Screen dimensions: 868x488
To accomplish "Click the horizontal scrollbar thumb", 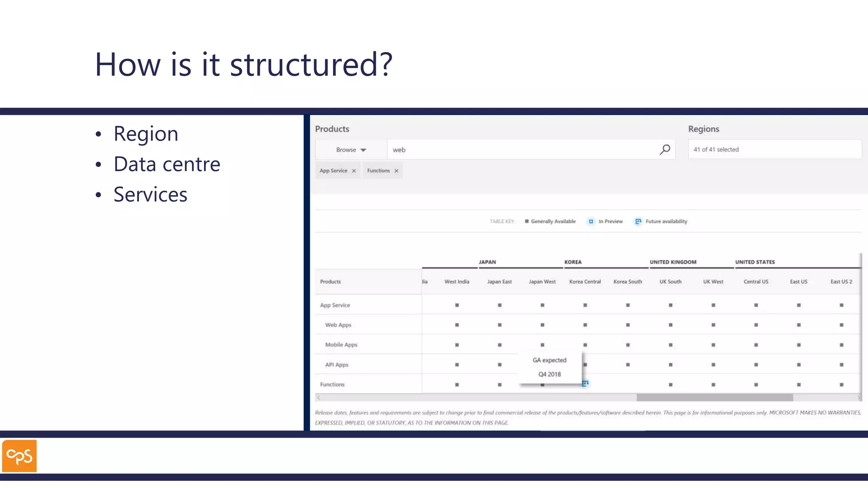I will pyautogui.click(x=715, y=397).
